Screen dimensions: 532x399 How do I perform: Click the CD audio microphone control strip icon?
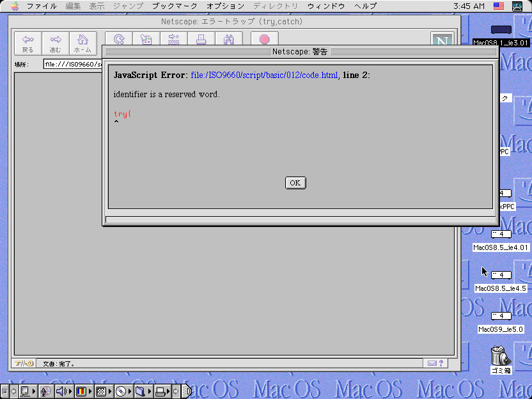pyautogui.click(x=46, y=391)
